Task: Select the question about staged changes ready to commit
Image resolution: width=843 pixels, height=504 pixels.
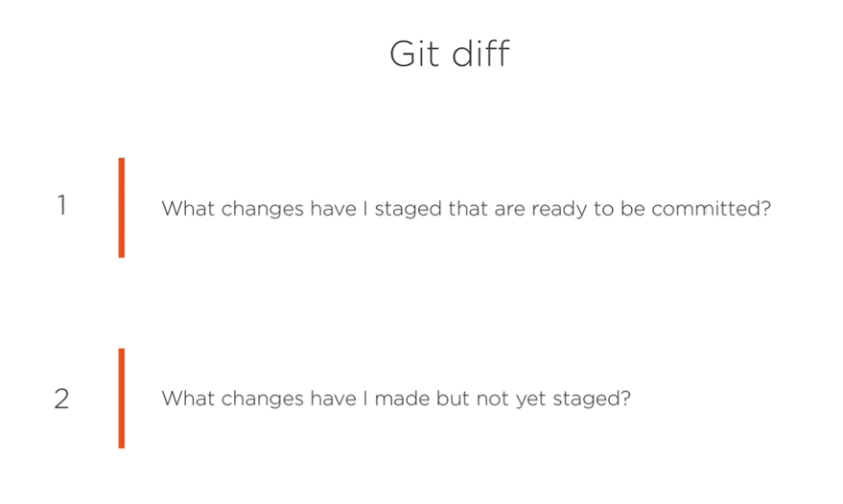Action: click(x=465, y=209)
